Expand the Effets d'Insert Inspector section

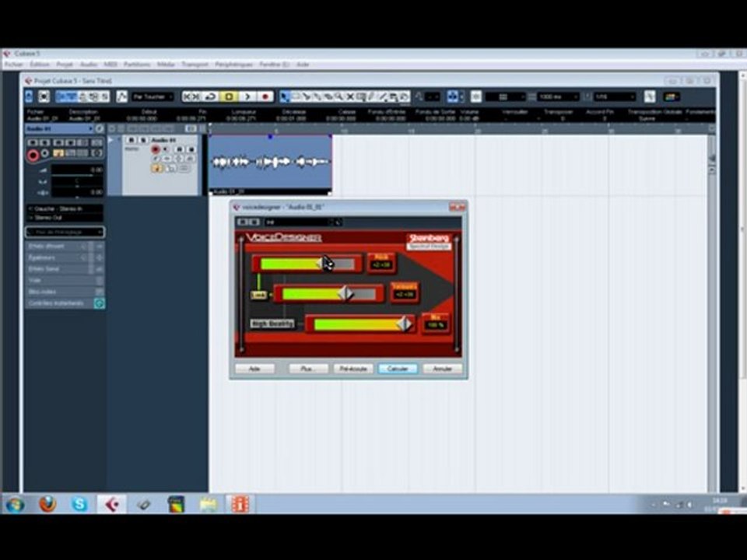coord(65,247)
